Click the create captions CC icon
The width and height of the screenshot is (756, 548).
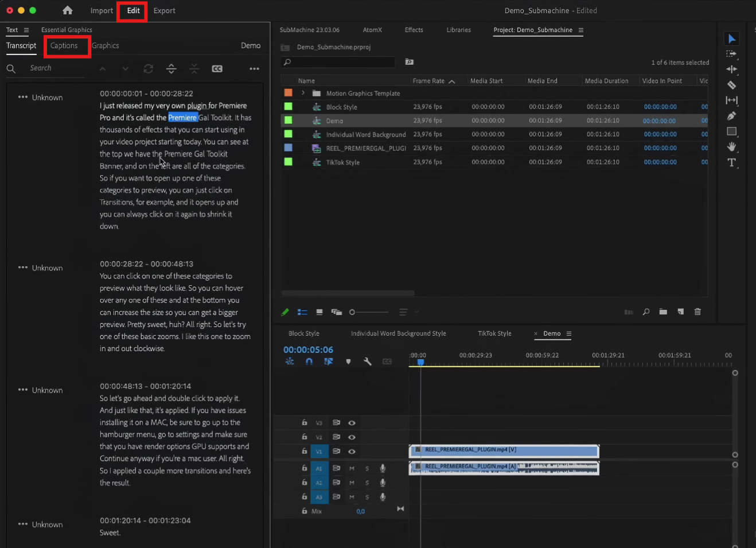pyautogui.click(x=217, y=69)
